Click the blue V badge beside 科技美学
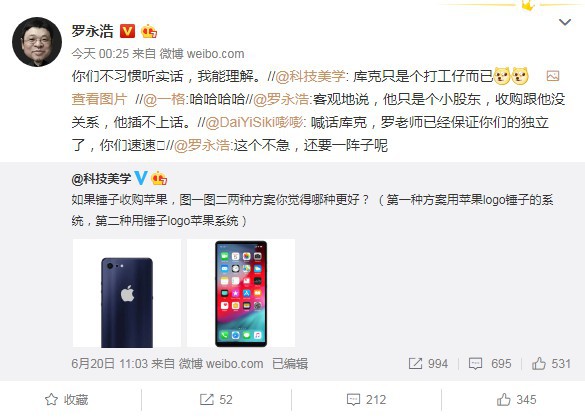This screenshot has height=419, width=585. pos(141,178)
